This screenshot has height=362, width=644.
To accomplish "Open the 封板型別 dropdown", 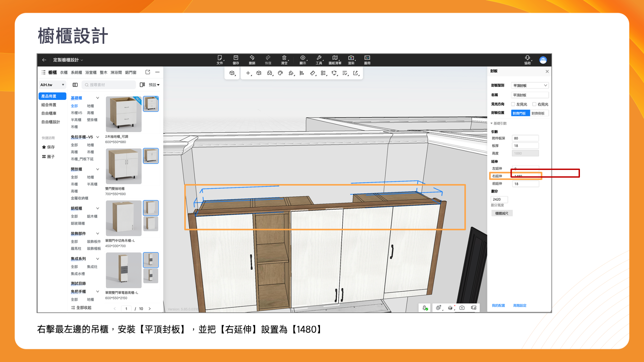I will point(530,85).
